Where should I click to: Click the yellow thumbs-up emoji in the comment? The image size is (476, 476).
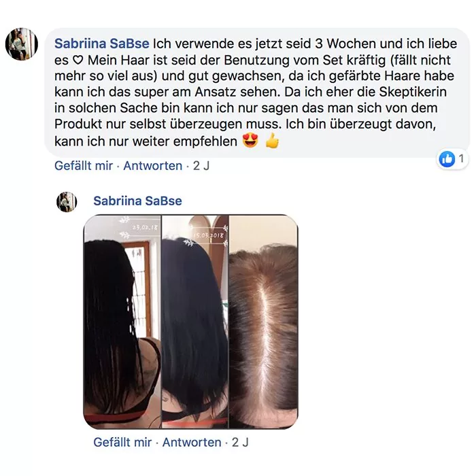tap(272, 141)
